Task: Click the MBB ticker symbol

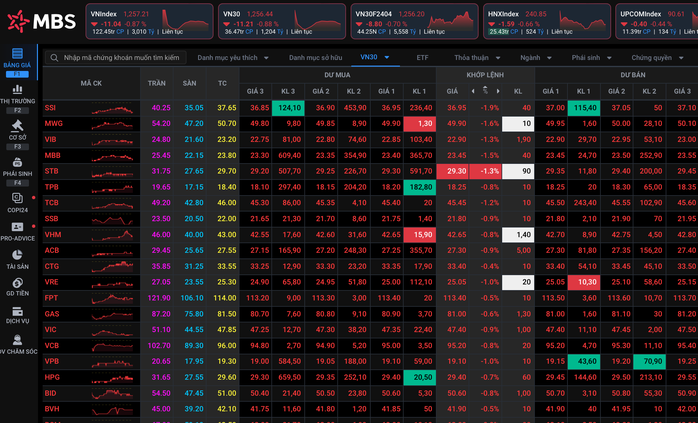Action: click(53, 155)
